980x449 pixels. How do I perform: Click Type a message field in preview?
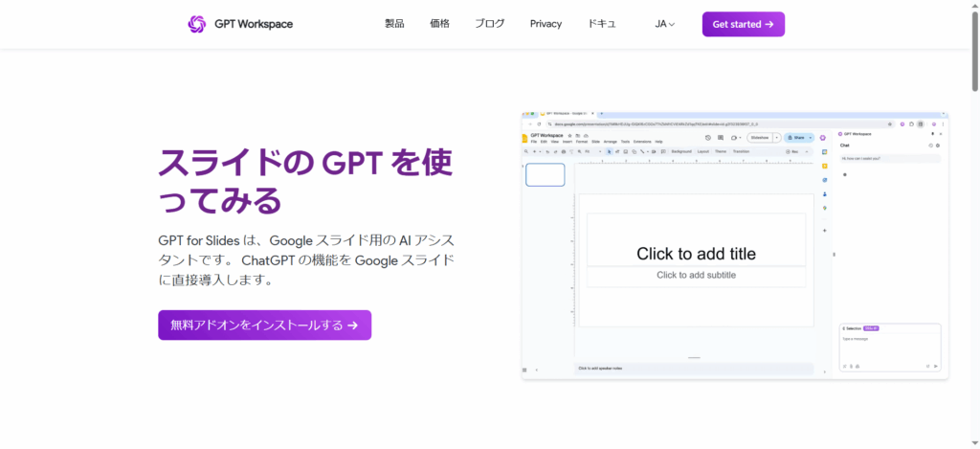pyautogui.click(x=890, y=348)
